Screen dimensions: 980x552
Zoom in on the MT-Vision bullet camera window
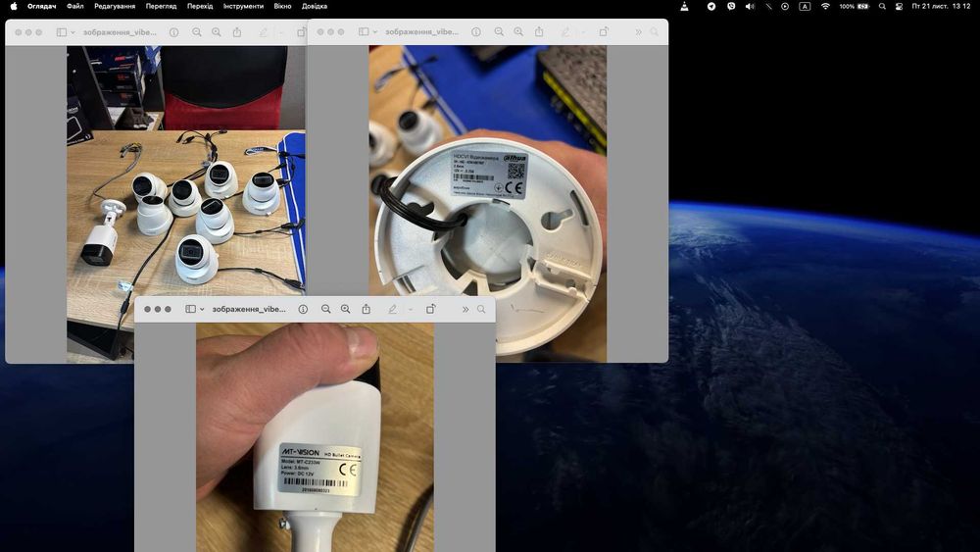[x=346, y=309]
